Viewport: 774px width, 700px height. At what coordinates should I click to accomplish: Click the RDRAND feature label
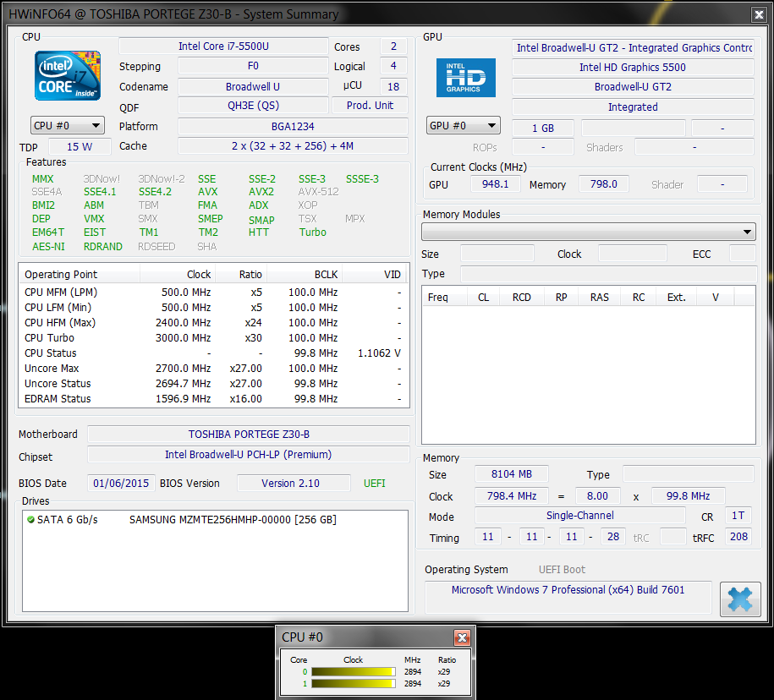[102, 246]
